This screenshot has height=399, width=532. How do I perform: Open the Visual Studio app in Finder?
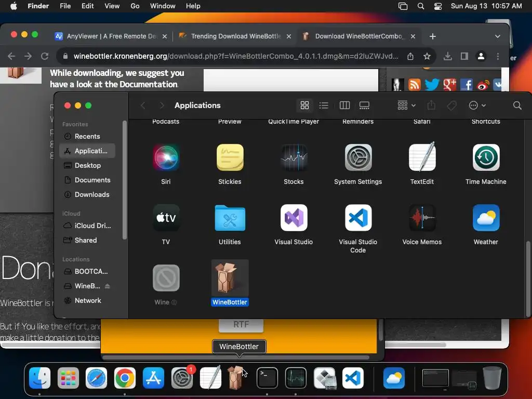point(294,218)
